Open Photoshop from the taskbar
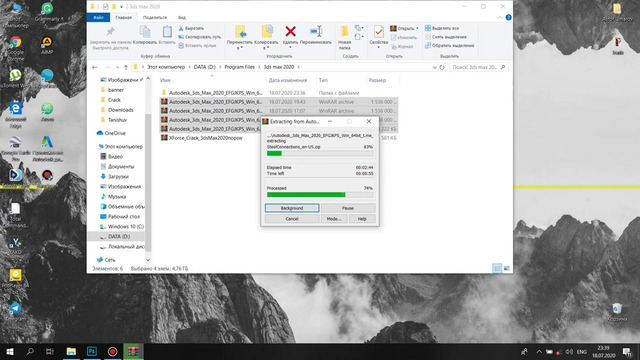The width and height of the screenshot is (640, 360). (x=92, y=351)
